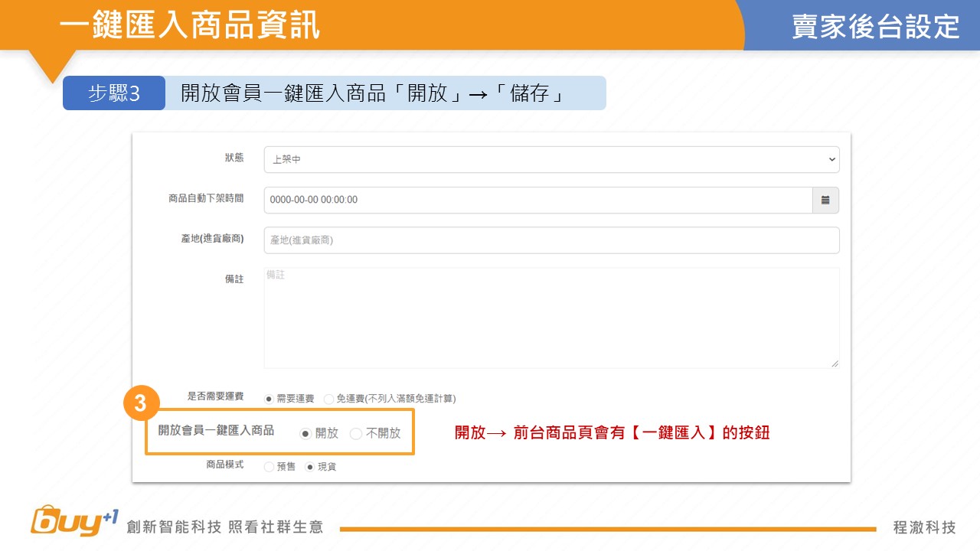The image size is (980, 551).
Task: Choose 免運費 shipping option
Action: (329, 399)
